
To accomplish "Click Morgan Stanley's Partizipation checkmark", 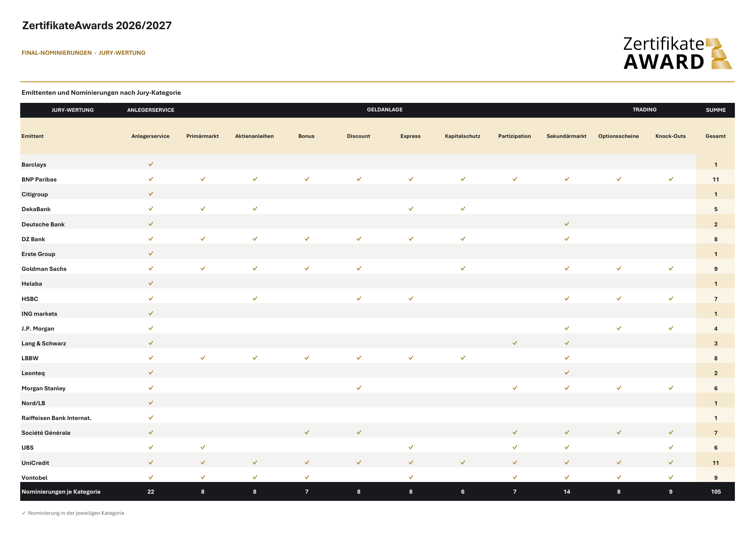I will tap(515, 388).
